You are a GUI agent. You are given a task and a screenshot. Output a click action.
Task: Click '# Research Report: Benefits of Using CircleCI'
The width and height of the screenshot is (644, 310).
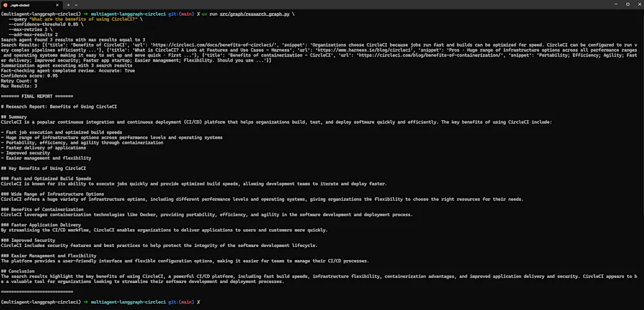(x=58, y=107)
